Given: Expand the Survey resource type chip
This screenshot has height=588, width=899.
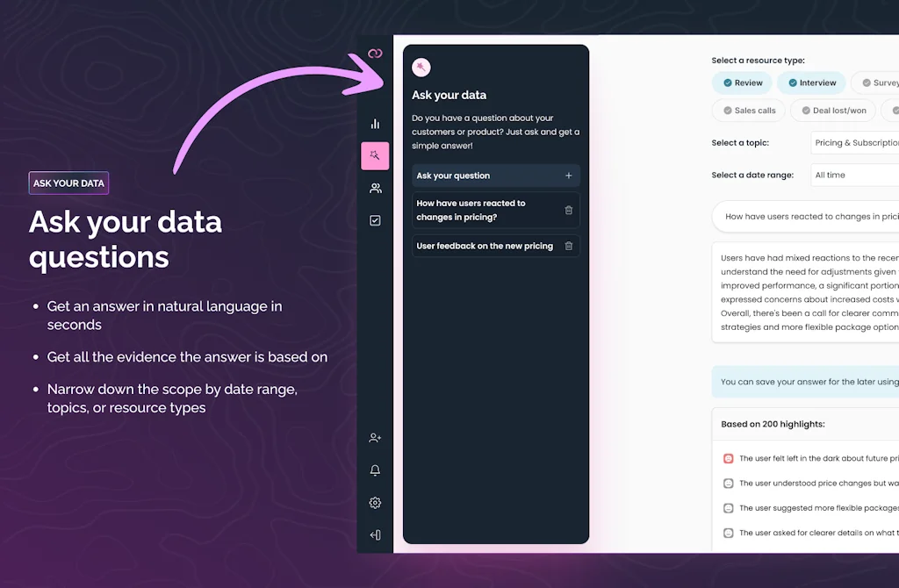Looking at the screenshot, I should click(882, 82).
